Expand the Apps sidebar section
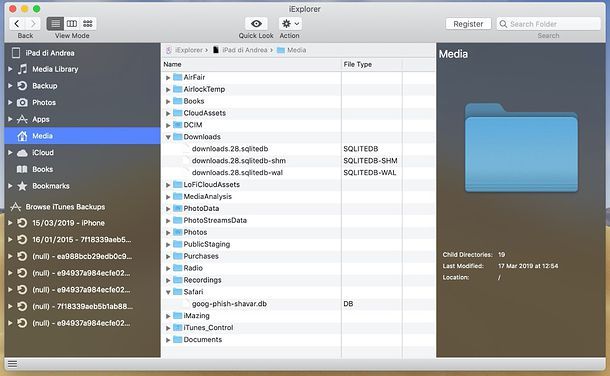This screenshot has width=610, height=376. [10, 119]
